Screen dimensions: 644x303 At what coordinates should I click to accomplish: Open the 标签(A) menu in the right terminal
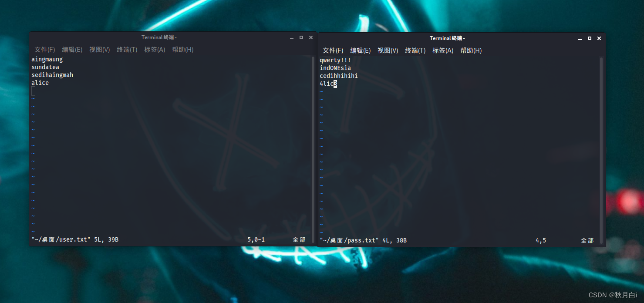click(442, 50)
